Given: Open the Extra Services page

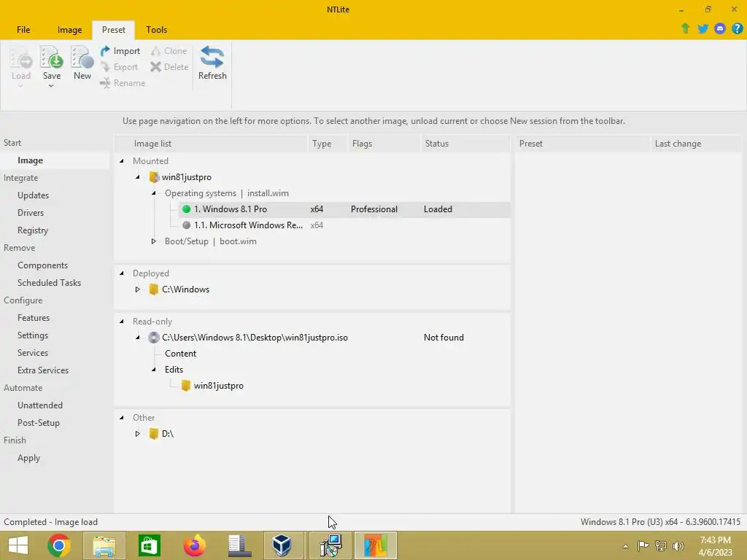Looking at the screenshot, I should [x=43, y=370].
